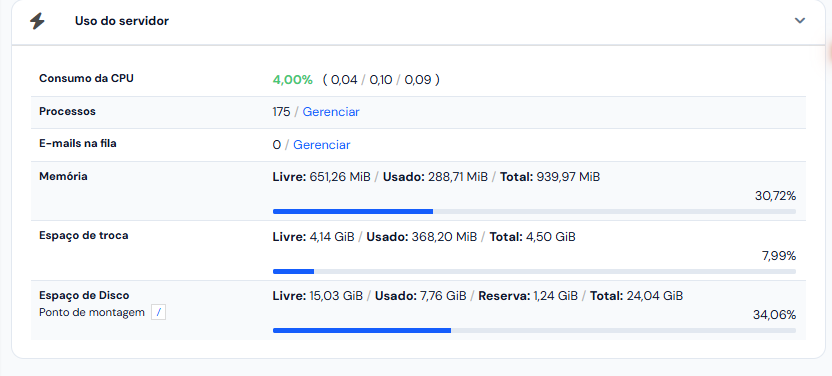Viewport: 832px width, 376px height.
Task: Select the Memória row label
Action: pos(63,177)
